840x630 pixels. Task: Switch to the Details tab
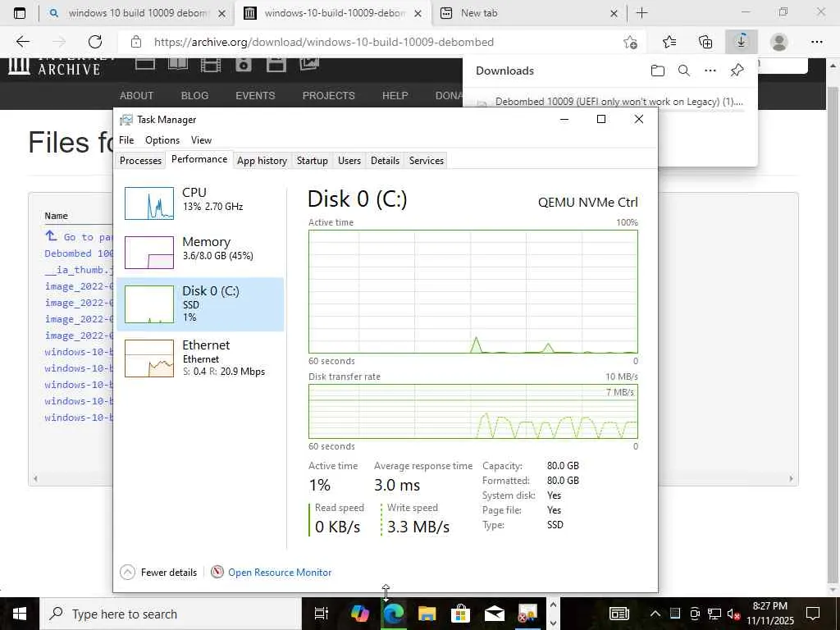pos(386,160)
